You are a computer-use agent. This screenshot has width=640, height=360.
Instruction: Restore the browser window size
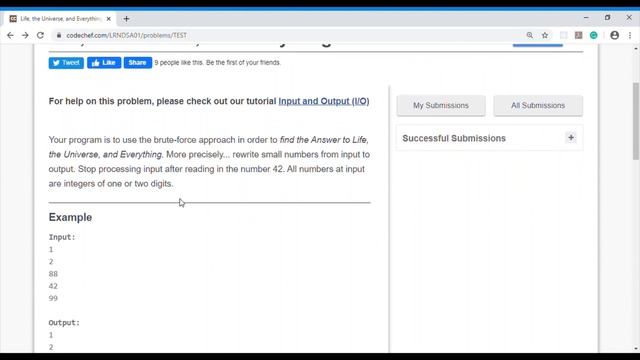[607, 18]
